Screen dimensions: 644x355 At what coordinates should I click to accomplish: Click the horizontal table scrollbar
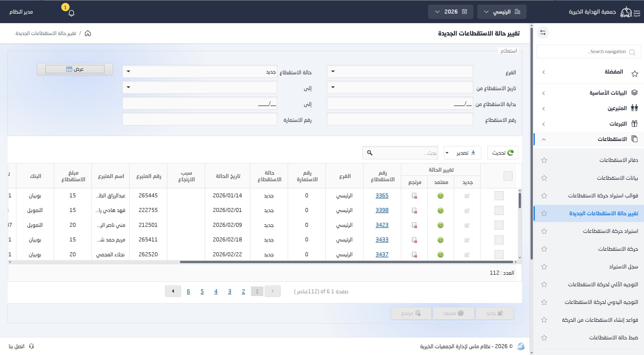[x=346, y=262]
